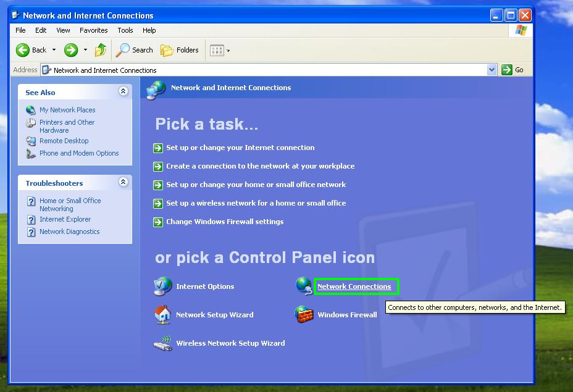This screenshot has width=573, height=392.
Task: Open Home or Small Office Networking troubleshooter
Action: coord(70,204)
